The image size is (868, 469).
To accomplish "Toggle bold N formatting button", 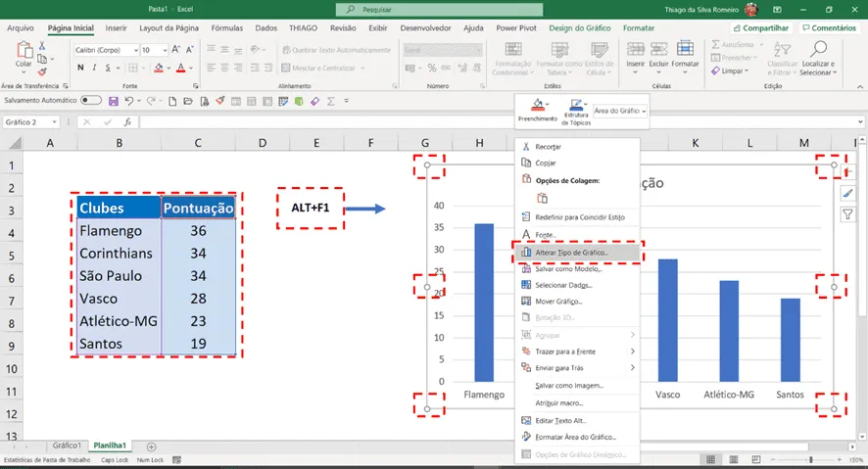I will pos(80,68).
